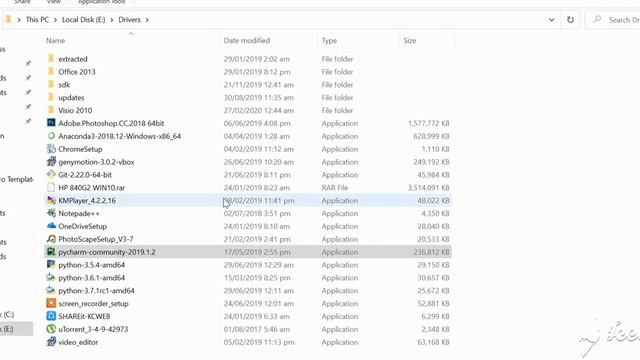The image size is (640, 360).
Task: Select the Anaconda3-2018.12-Windows-x86_64 file name
Action: point(120,136)
